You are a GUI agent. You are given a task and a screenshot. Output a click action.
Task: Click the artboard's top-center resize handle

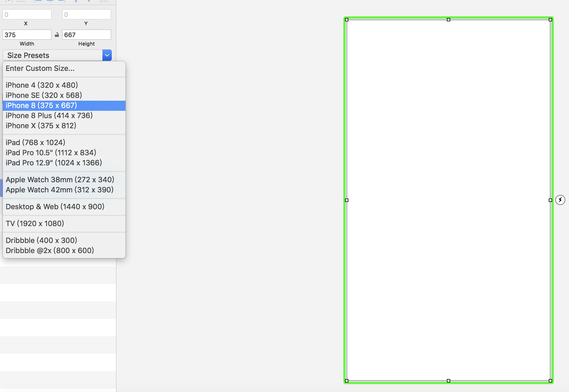449,20
